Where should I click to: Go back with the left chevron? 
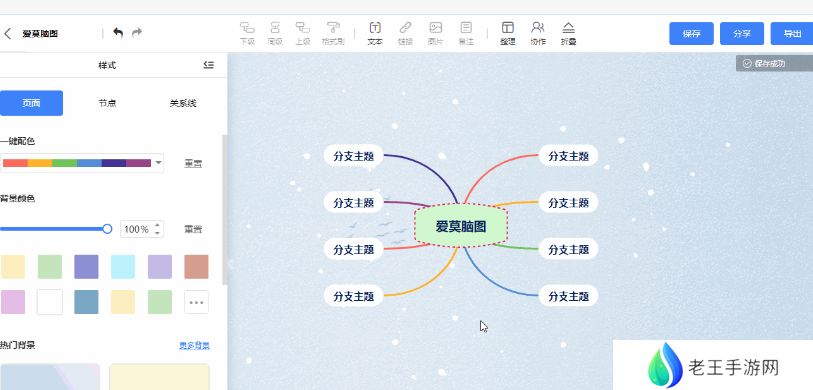7,34
